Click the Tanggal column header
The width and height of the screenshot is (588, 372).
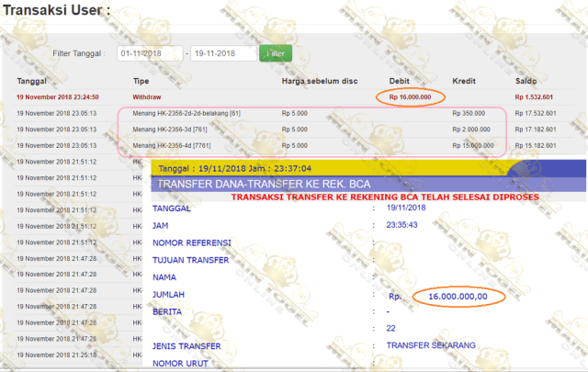tap(31, 81)
